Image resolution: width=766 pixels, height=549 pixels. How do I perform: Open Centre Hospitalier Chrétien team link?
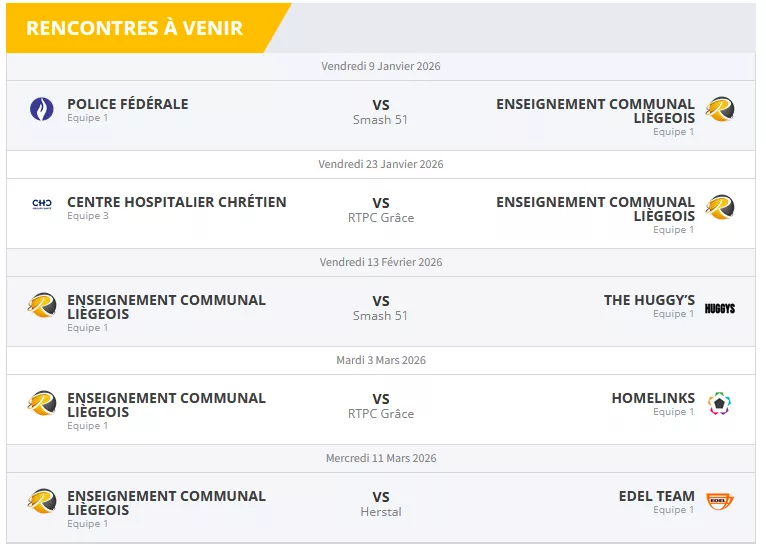pyautogui.click(x=176, y=202)
